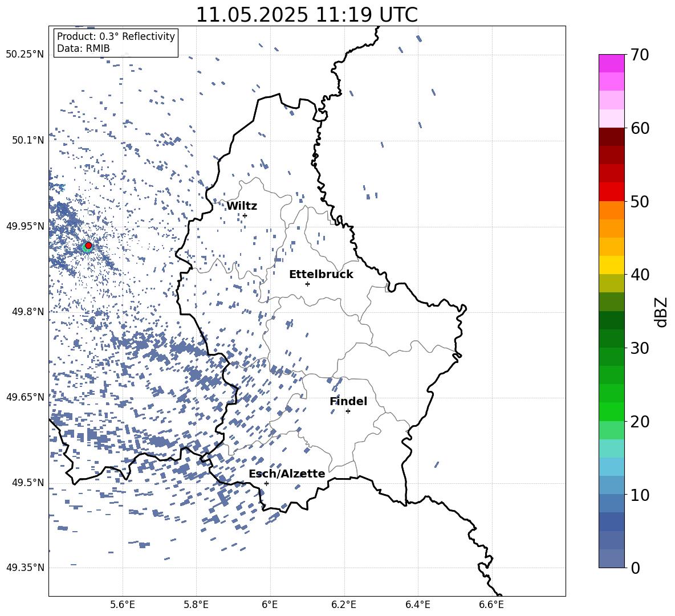Click the 5.8°E longitude label
The width and height of the screenshot is (675, 616).
coord(196,605)
